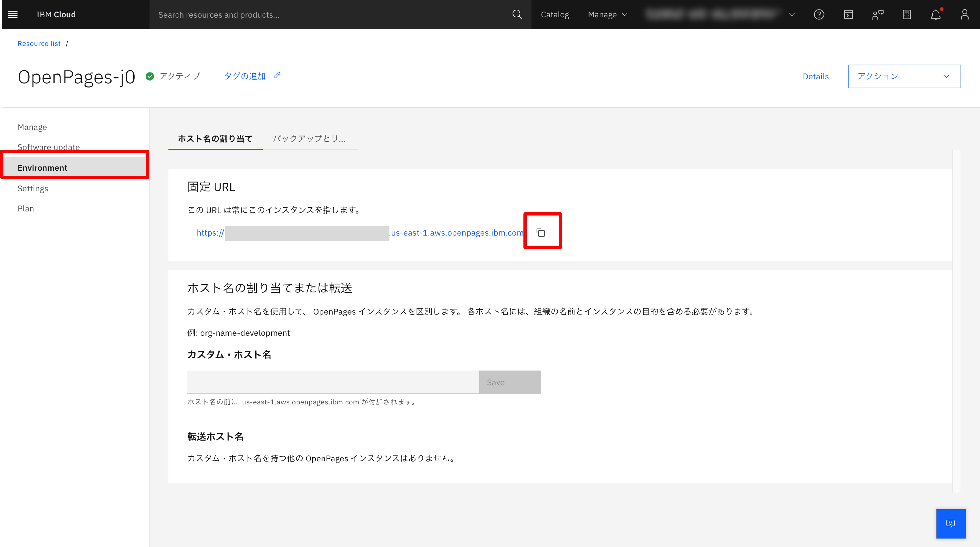This screenshot has width=980, height=547.
Task: Open the notifications bell icon
Action: click(936, 14)
